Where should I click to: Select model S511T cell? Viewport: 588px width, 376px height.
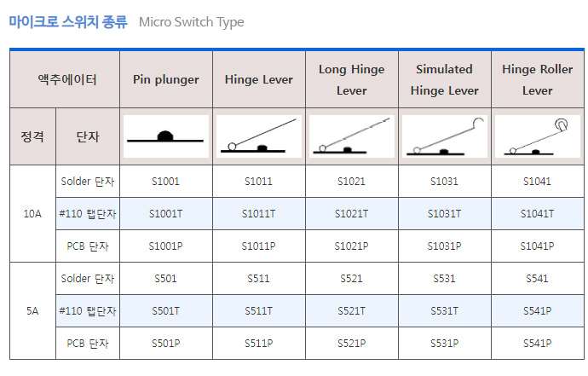259,311
